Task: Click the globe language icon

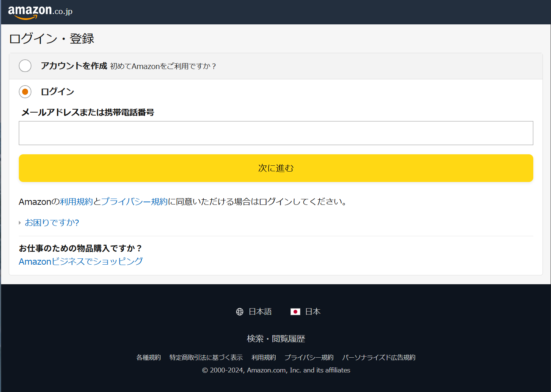Action: tap(240, 312)
